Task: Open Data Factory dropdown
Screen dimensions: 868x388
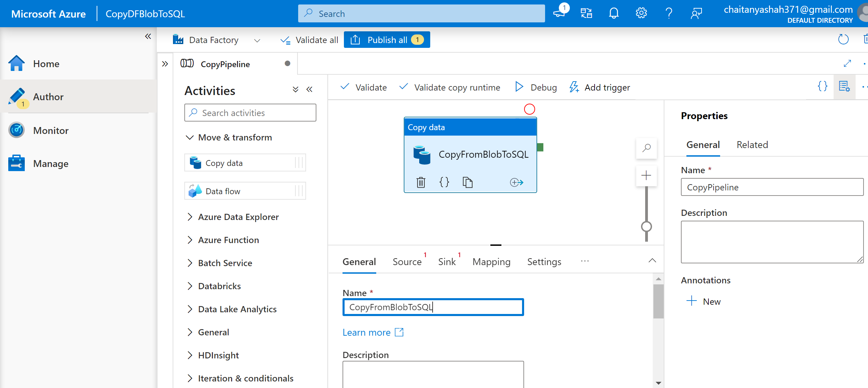Action: click(x=257, y=41)
